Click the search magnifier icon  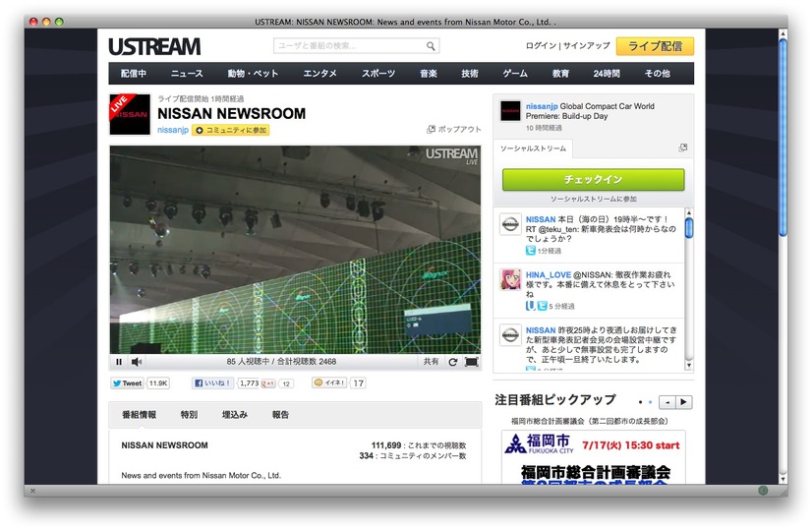pos(431,46)
